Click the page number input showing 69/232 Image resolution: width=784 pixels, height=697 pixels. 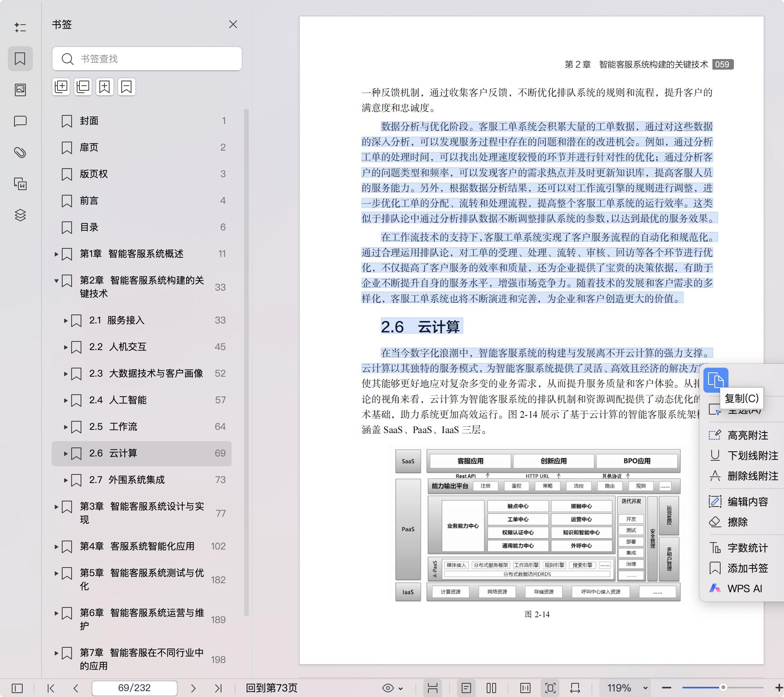point(134,688)
